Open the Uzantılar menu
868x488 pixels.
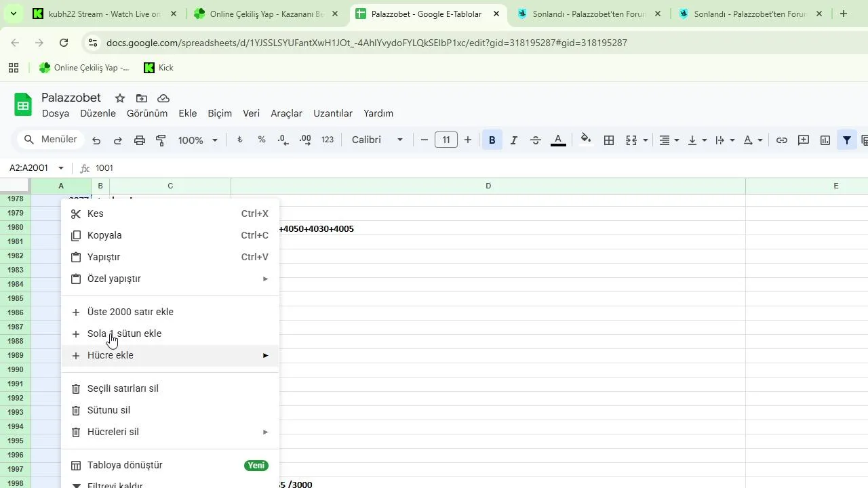coord(333,113)
